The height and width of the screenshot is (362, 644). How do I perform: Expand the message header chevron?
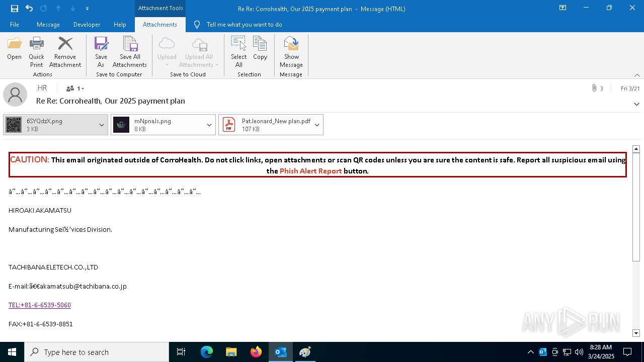636,104
